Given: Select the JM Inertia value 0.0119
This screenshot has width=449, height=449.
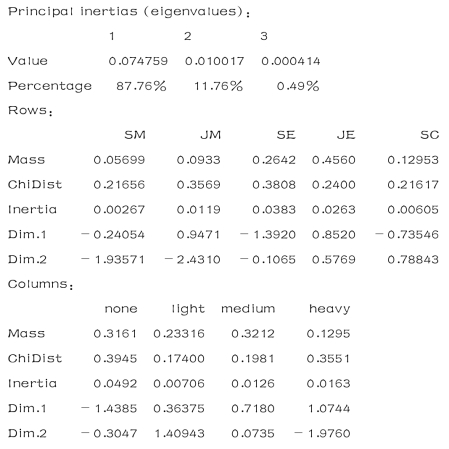Looking at the screenshot, I should point(199,210).
